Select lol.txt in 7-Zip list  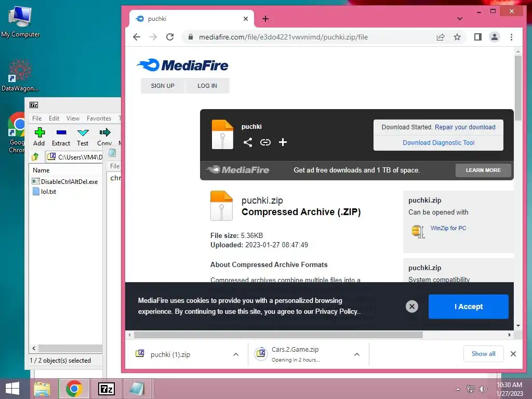click(44, 191)
